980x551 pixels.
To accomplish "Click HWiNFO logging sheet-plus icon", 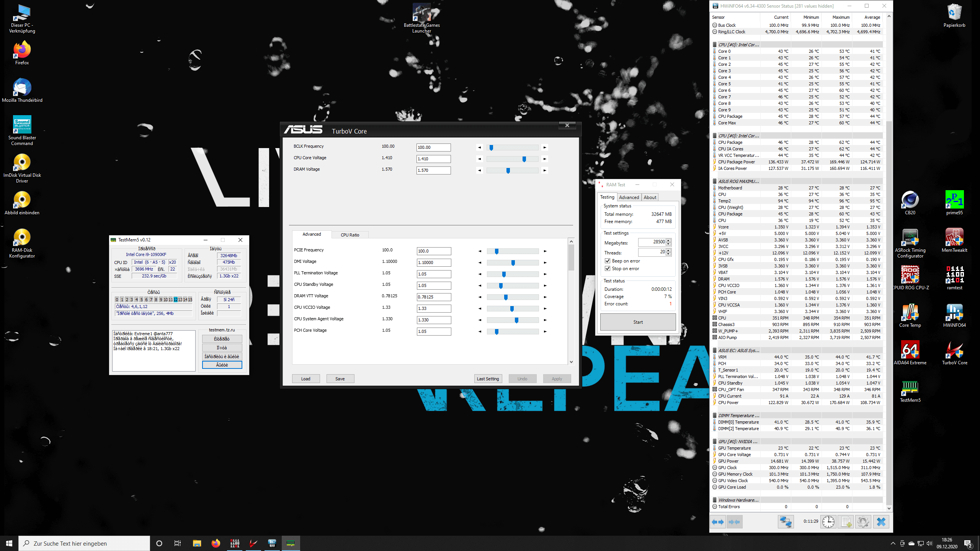I will 846,522.
